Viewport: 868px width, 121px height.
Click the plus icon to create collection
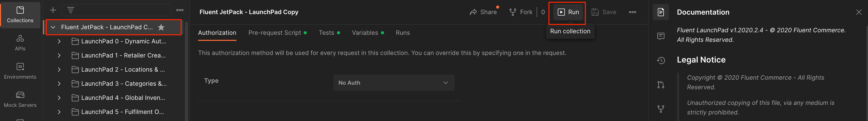coord(53,10)
